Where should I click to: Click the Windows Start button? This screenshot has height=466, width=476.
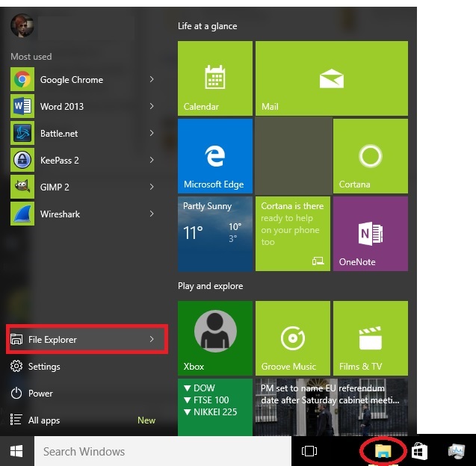point(16,451)
